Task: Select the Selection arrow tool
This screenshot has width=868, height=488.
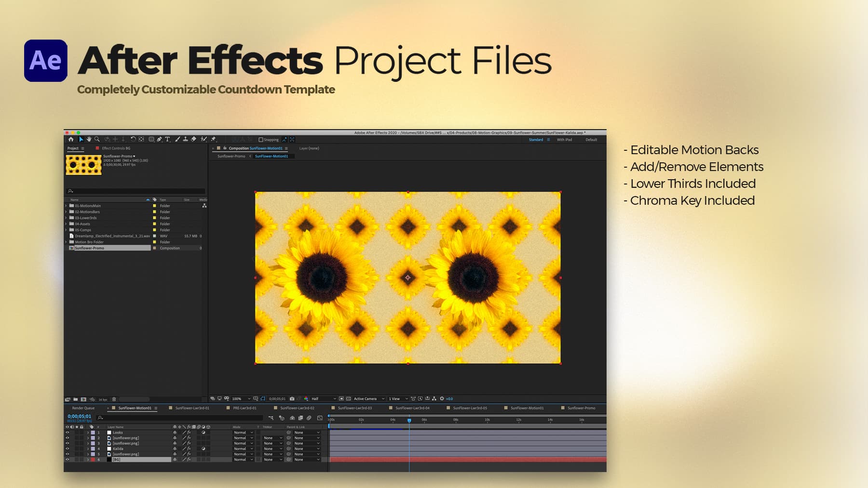Action: (x=81, y=139)
